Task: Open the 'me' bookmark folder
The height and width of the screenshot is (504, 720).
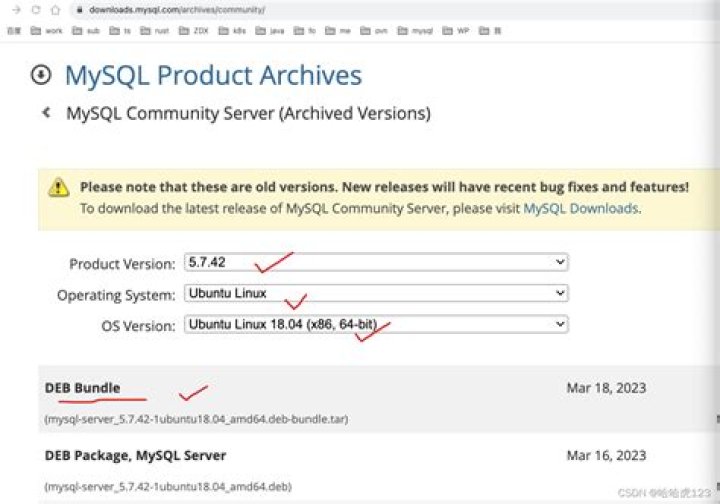Action: pos(338,31)
